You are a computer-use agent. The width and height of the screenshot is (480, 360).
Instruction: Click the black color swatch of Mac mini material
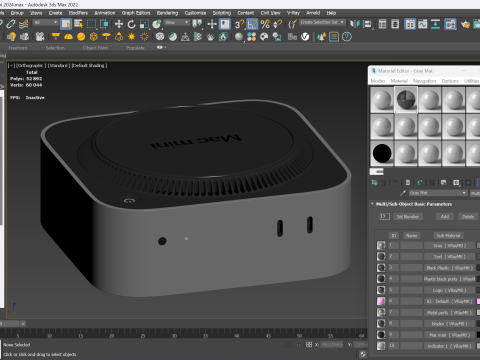[478, 335]
